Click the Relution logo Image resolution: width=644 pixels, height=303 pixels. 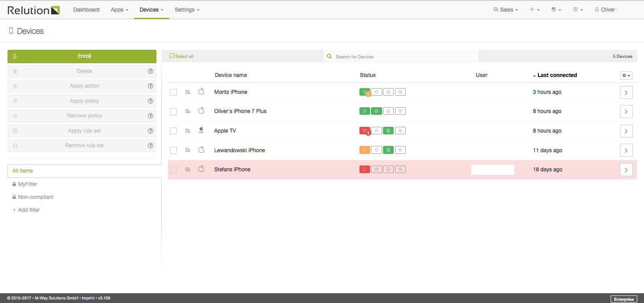[33, 10]
